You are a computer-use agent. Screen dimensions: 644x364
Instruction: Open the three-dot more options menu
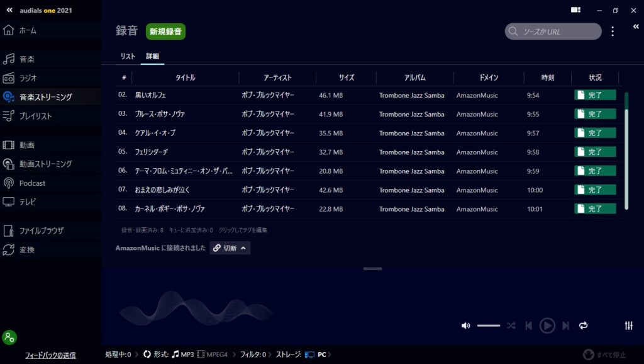click(613, 31)
